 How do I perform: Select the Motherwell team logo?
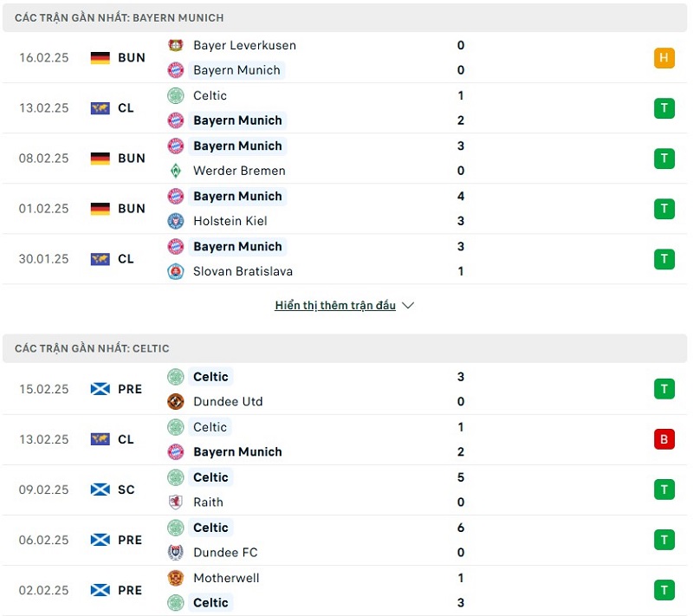pos(176,578)
